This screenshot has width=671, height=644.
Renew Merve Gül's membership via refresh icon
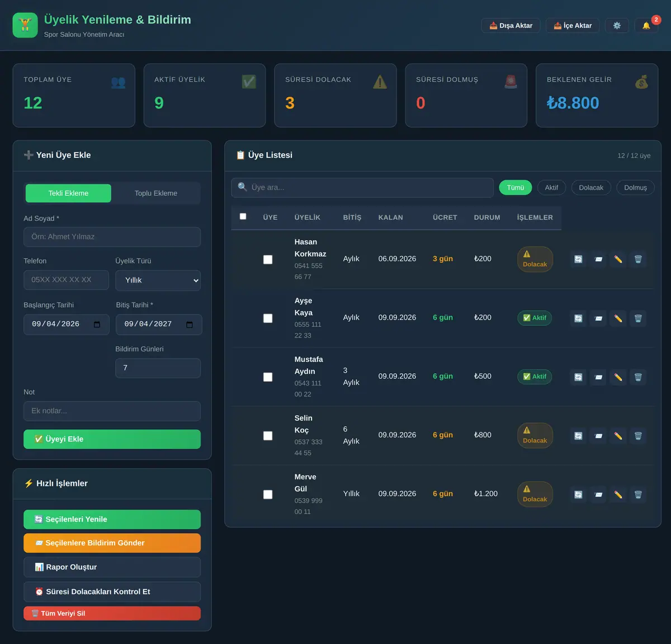point(578,494)
